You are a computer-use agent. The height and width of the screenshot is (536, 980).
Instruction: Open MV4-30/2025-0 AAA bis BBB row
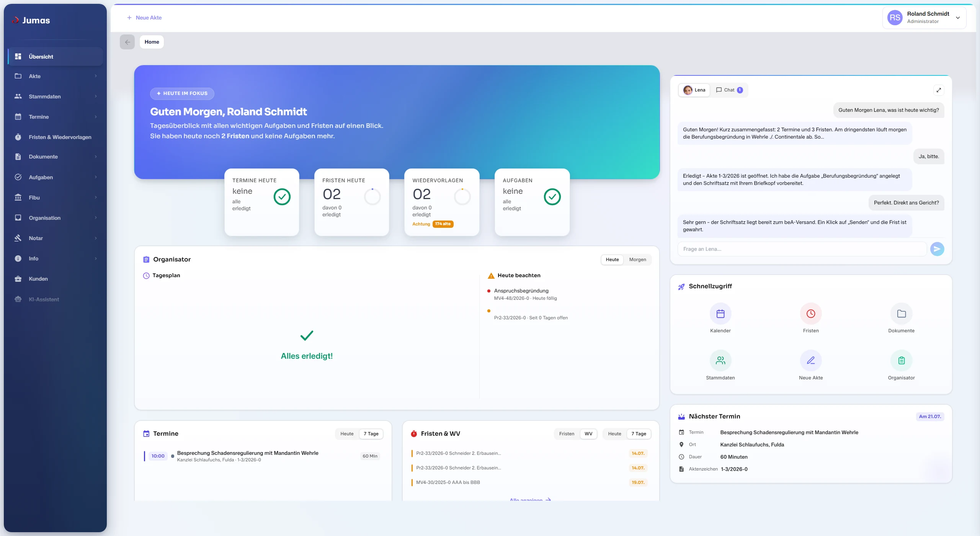[530, 482]
